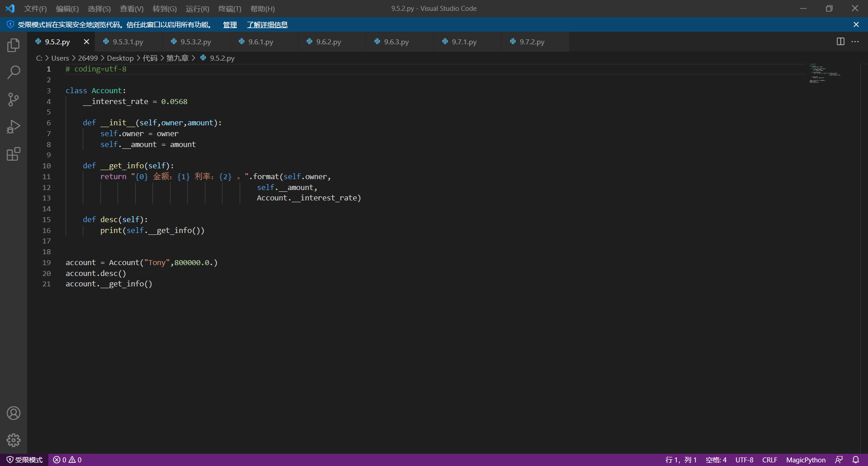Open the Accounts menu icon
The height and width of the screenshot is (466, 868).
click(x=14, y=413)
